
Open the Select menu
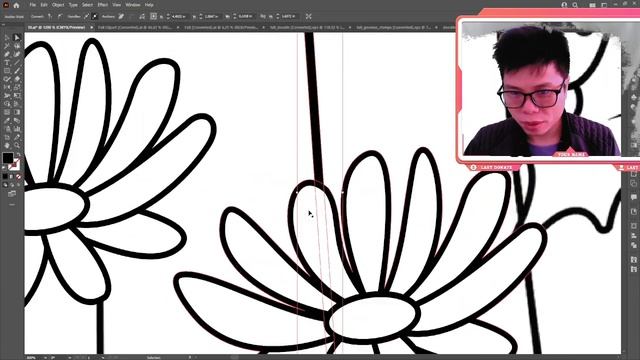(x=87, y=5)
